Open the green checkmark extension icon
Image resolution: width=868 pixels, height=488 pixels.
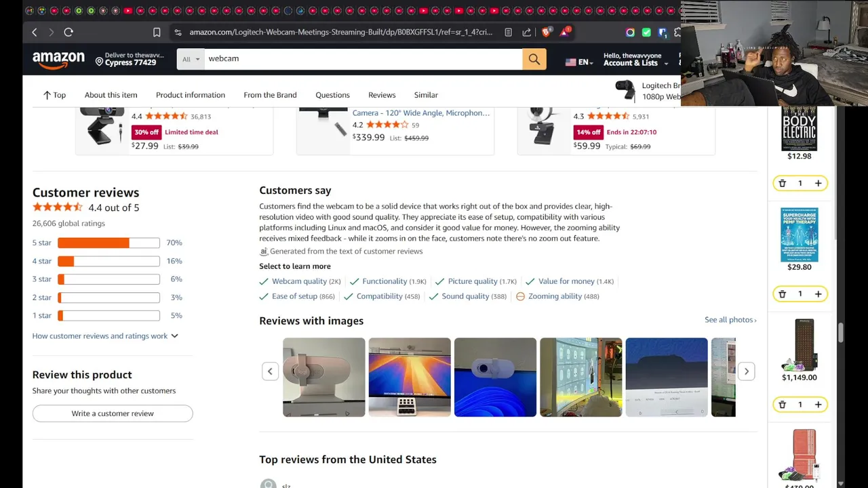click(646, 32)
